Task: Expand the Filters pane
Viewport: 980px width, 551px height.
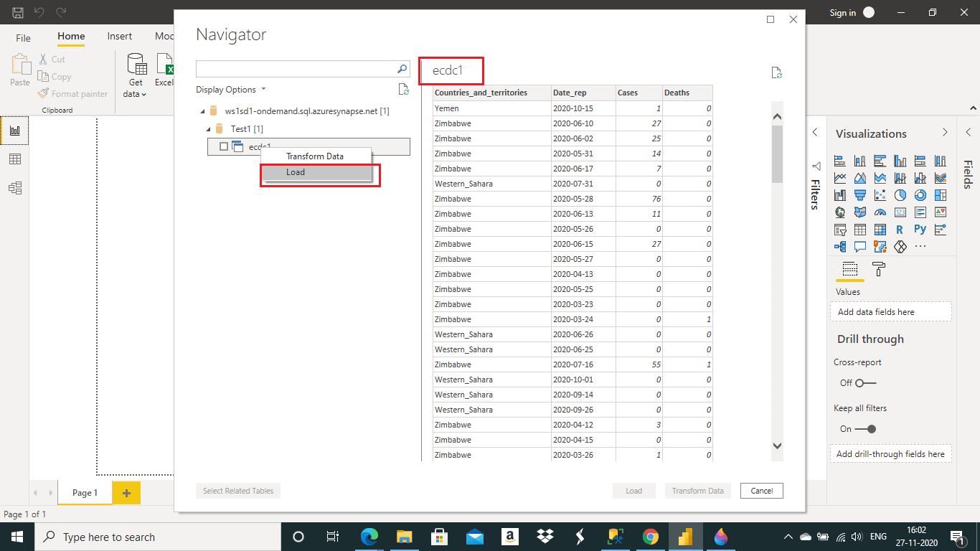Action: 815,132
